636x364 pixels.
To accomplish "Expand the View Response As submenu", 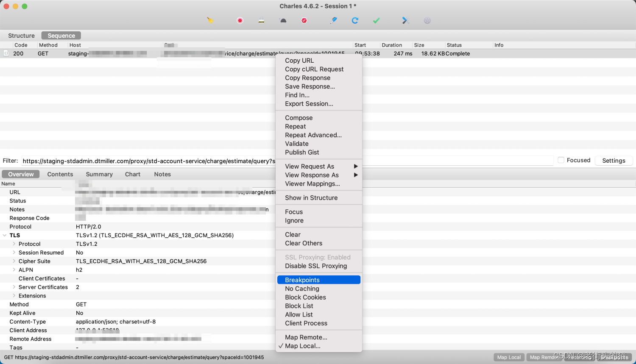I will coord(319,175).
